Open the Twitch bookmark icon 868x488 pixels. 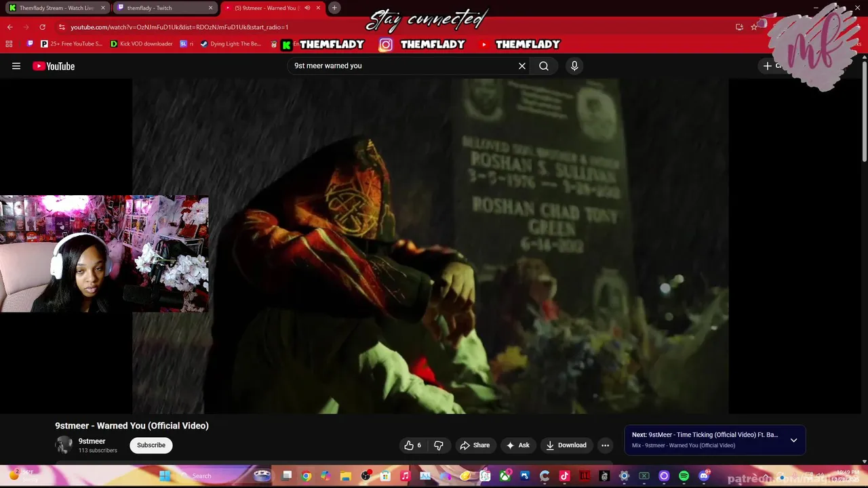click(30, 44)
